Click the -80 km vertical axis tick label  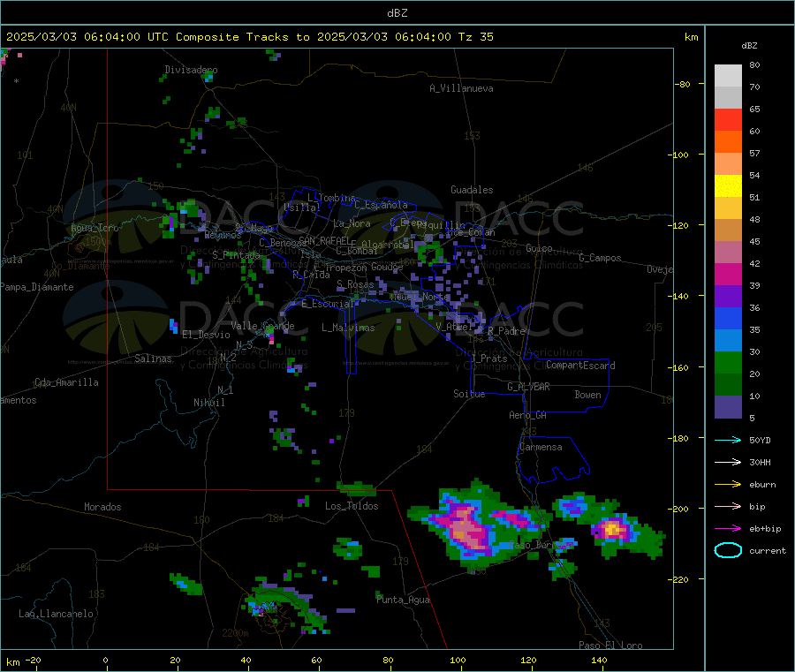pyautogui.click(x=683, y=84)
